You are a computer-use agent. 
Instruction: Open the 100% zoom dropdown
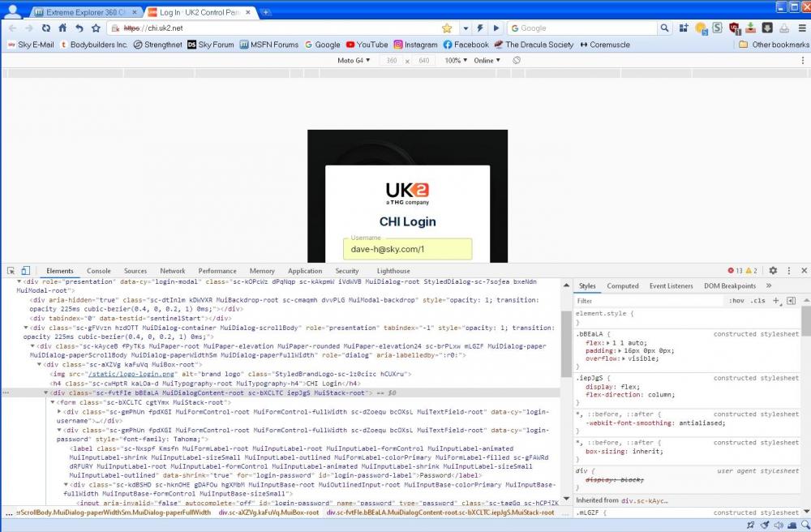455,60
